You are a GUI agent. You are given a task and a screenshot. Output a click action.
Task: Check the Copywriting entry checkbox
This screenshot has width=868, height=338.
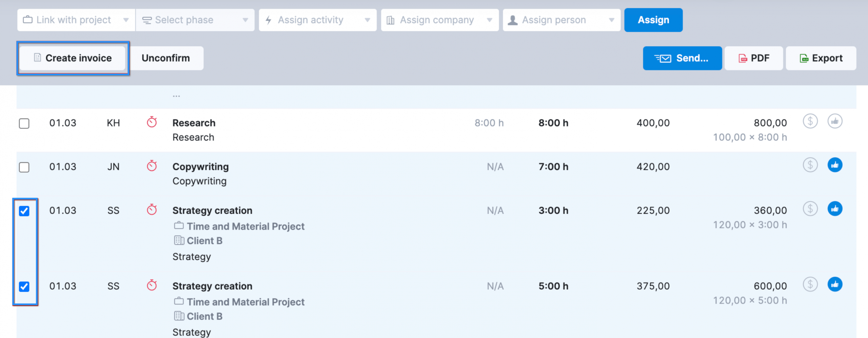coord(24,167)
